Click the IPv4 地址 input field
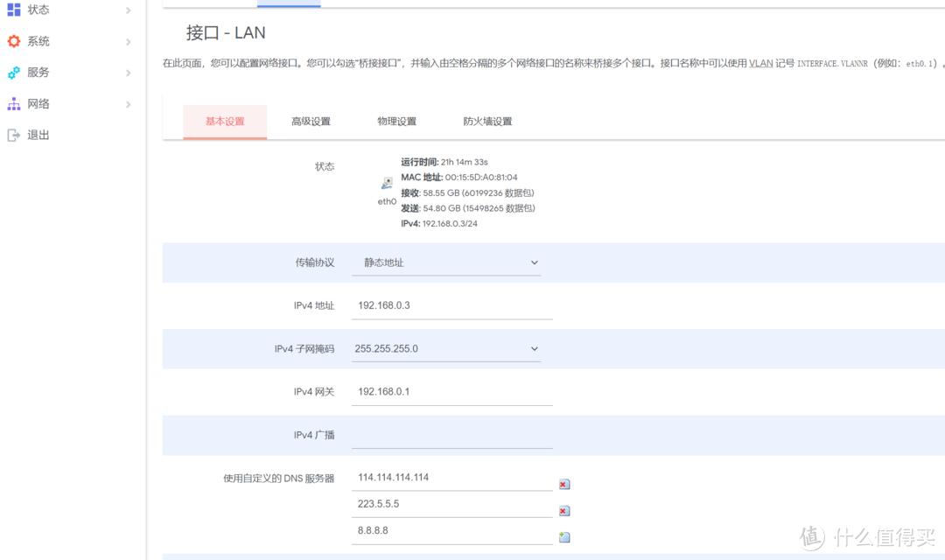 click(x=451, y=304)
